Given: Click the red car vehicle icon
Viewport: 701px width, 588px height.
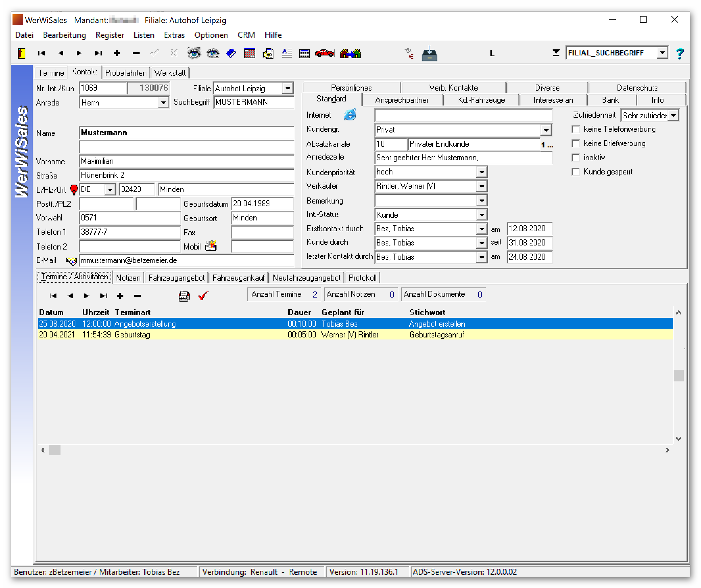Looking at the screenshot, I should [x=325, y=53].
